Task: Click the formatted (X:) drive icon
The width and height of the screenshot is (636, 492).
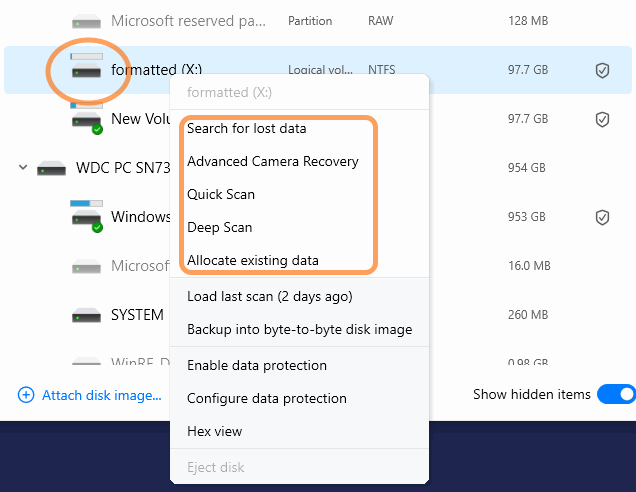Action: click(x=86, y=69)
